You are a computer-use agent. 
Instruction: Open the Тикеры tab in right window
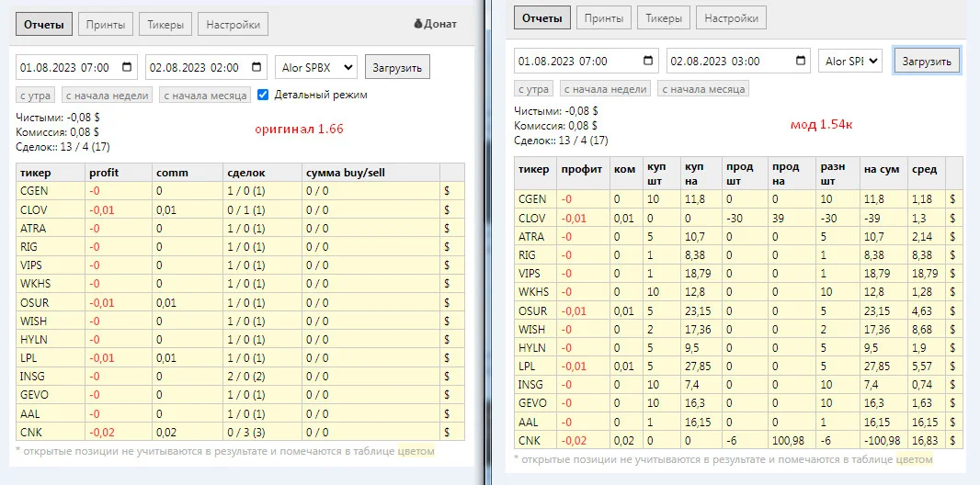pyautogui.click(x=663, y=18)
